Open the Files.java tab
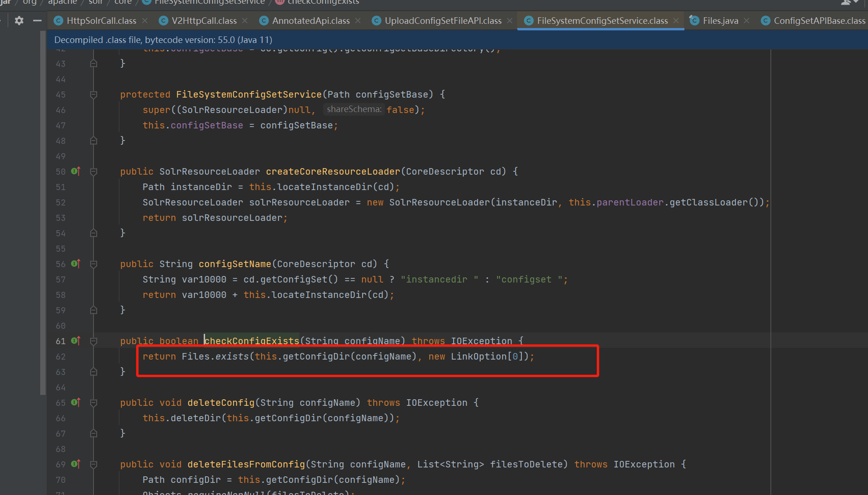Viewport: 868px width, 495px height. (721, 21)
